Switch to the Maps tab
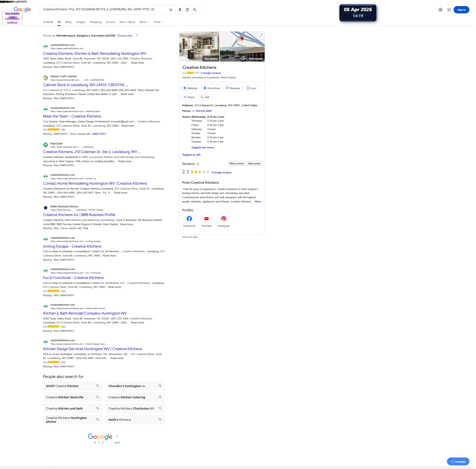This screenshot has height=469, width=476. click(x=69, y=22)
